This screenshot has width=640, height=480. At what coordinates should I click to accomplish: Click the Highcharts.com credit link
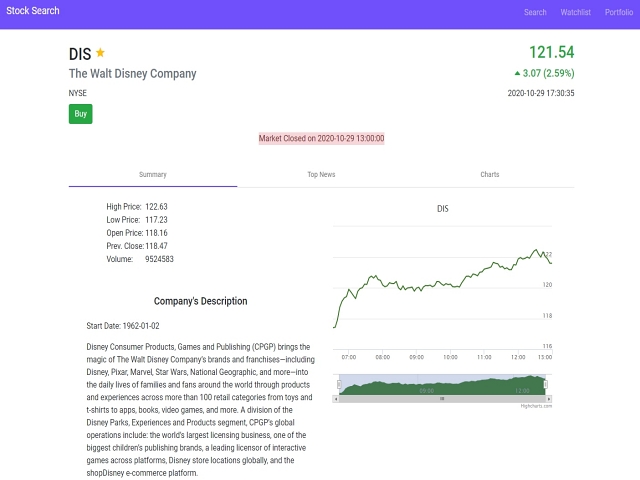536,406
